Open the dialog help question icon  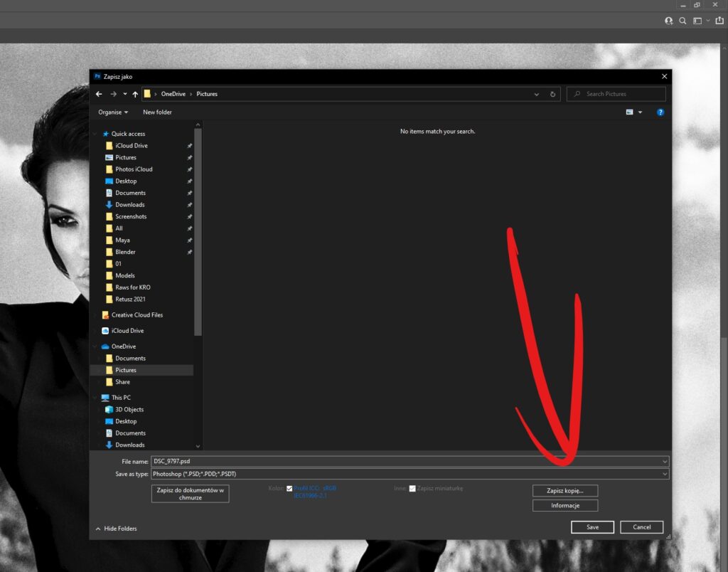point(660,112)
